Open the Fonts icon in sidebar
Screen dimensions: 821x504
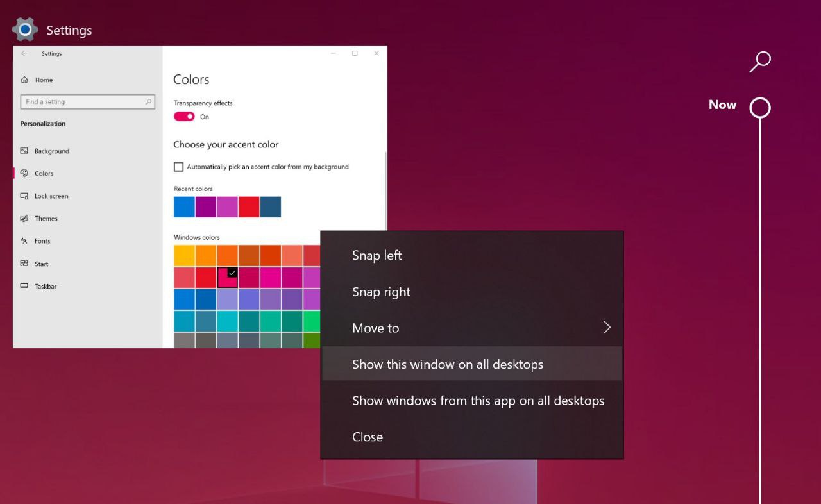pos(24,240)
